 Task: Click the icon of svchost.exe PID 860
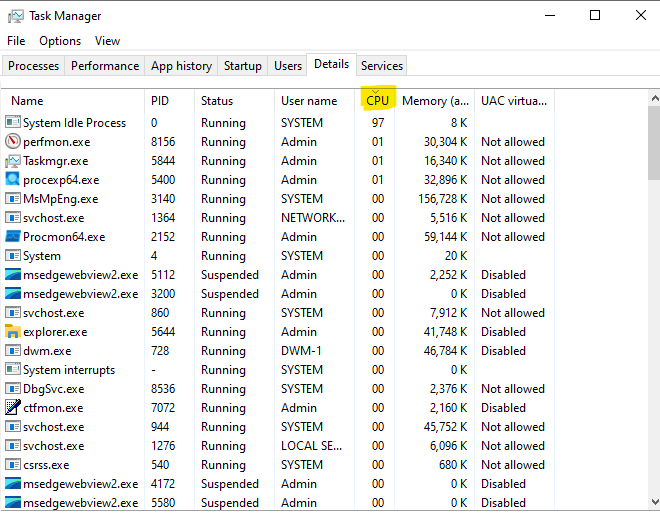point(13,312)
